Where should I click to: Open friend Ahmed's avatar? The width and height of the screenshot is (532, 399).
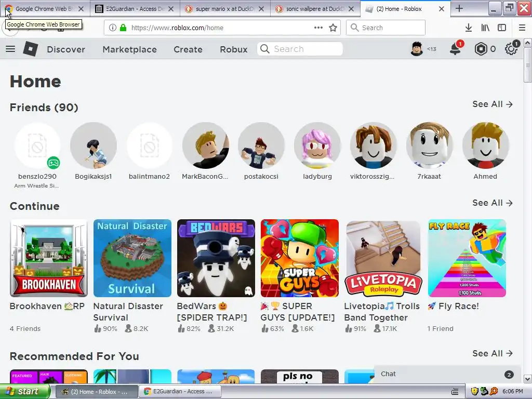click(x=485, y=145)
